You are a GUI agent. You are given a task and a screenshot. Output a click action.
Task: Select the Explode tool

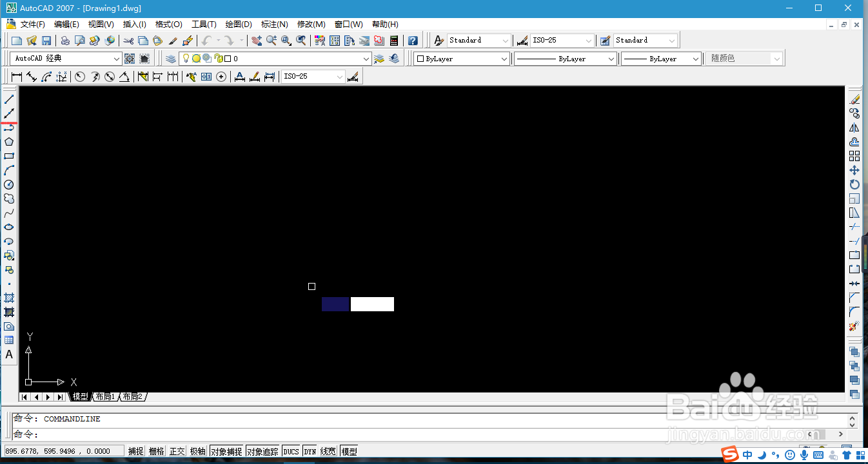coord(854,326)
